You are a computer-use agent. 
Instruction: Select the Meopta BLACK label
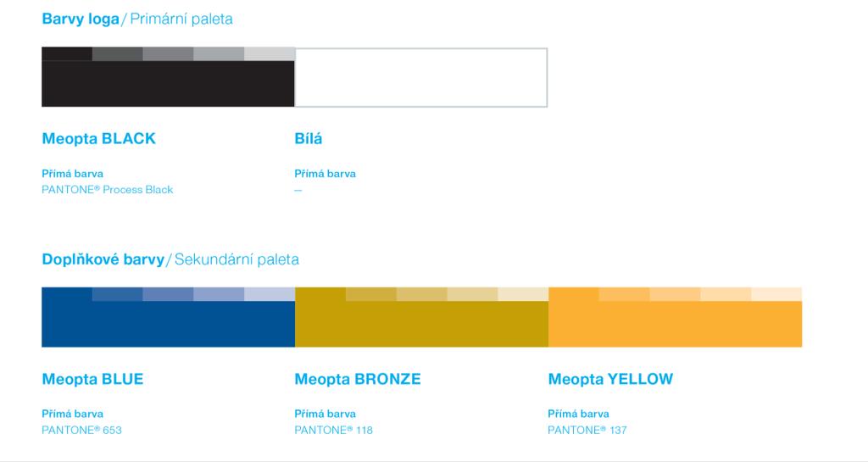[98, 138]
